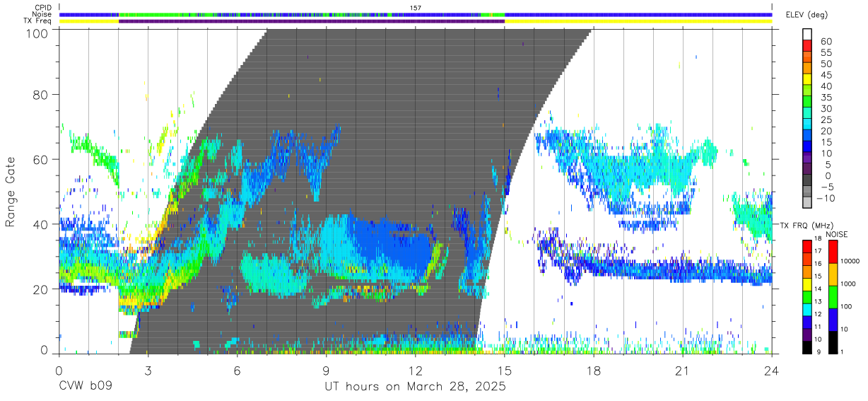Click the 100 tick on the Range Gate axis

(x=37, y=33)
